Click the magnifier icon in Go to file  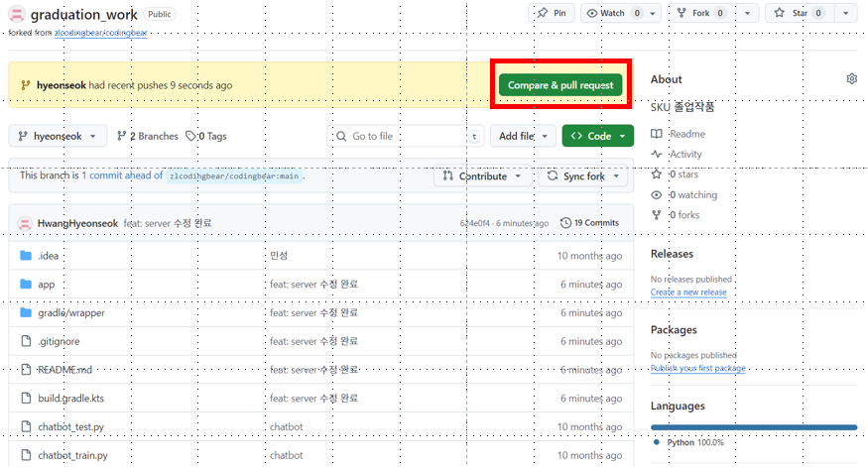pos(341,136)
